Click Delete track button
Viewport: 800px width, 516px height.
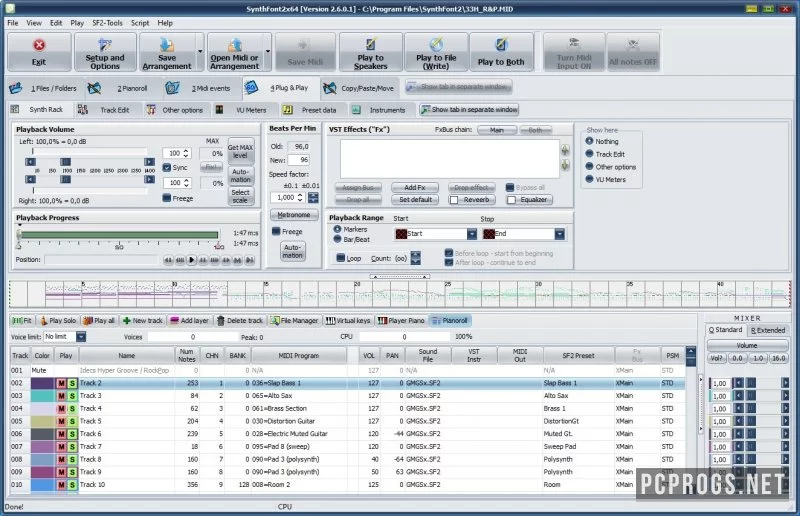coord(239,321)
